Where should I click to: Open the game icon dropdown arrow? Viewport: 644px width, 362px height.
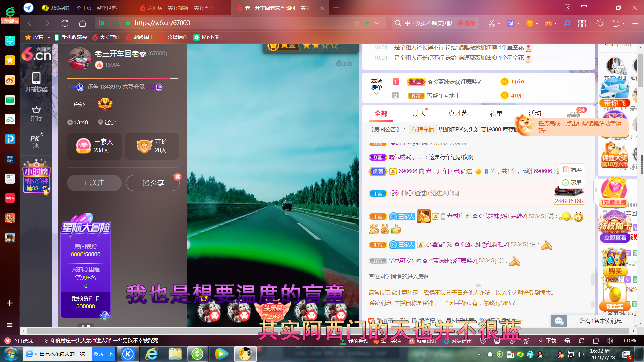click(556, 24)
